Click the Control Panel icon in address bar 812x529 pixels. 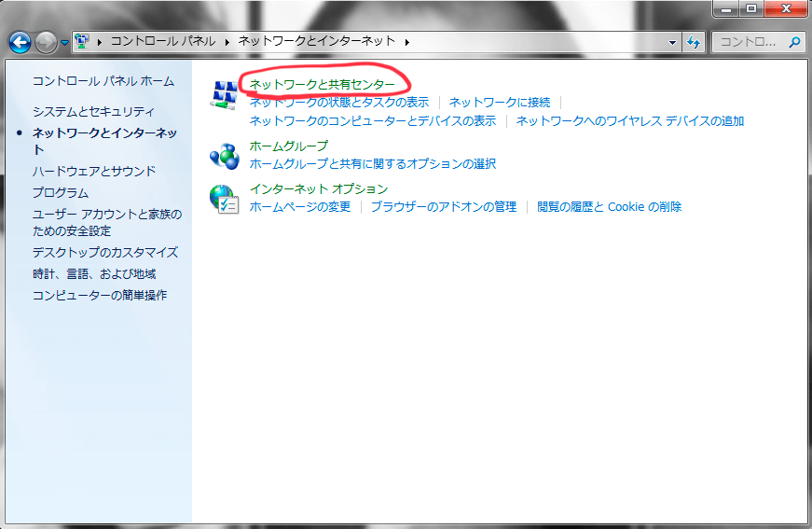click(82, 41)
